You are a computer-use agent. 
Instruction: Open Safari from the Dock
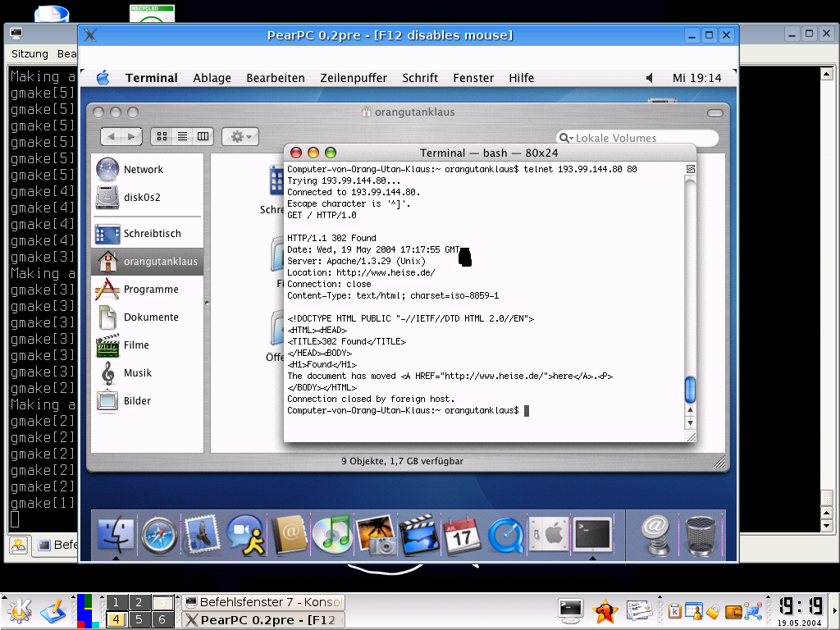[x=157, y=535]
